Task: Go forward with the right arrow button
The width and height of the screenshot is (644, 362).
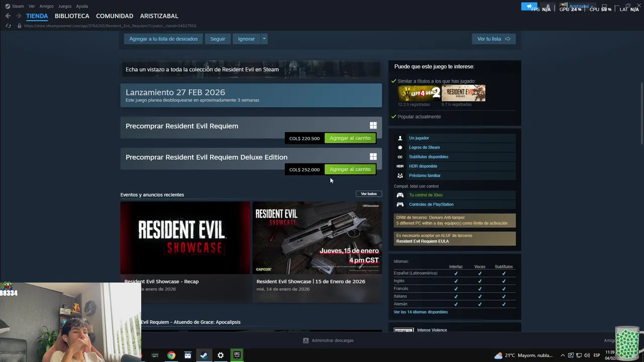Action: 18,16
